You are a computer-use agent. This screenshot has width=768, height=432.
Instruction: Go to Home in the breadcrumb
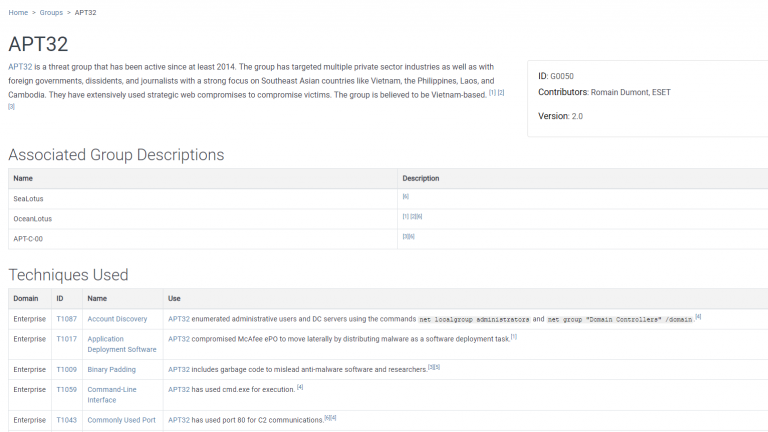pyautogui.click(x=18, y=13)
